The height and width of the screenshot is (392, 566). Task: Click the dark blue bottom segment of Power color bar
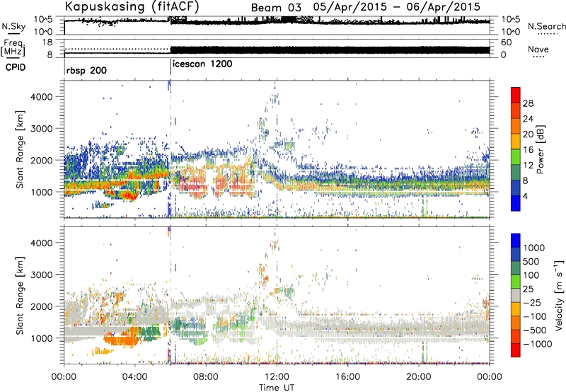tap(516, 204)
